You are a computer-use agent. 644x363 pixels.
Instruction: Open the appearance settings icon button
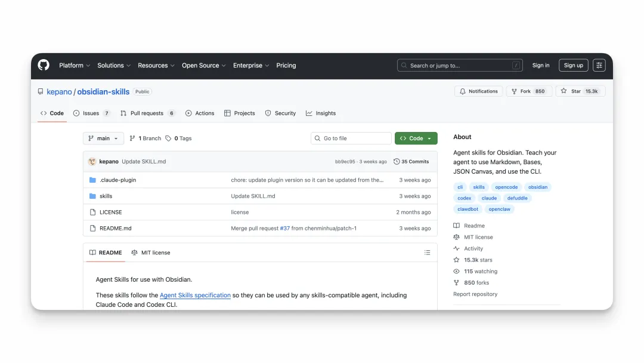point(599,65)
